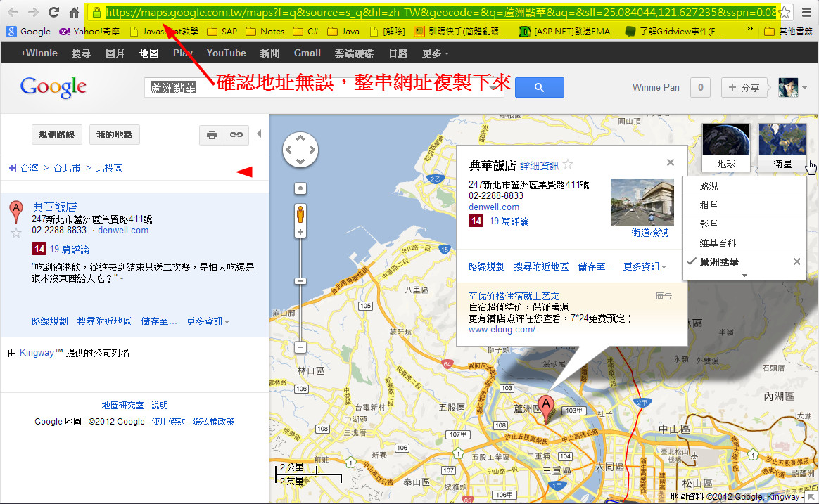Collapse the left side panel arrow
The width and height of the screenshot is (819, 504).
259,134
